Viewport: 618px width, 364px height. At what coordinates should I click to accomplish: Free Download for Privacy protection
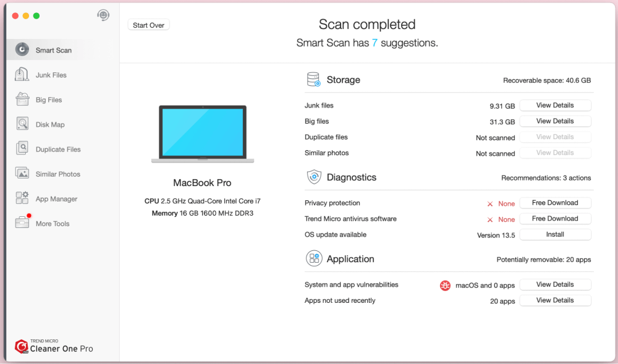click(555, 203)
